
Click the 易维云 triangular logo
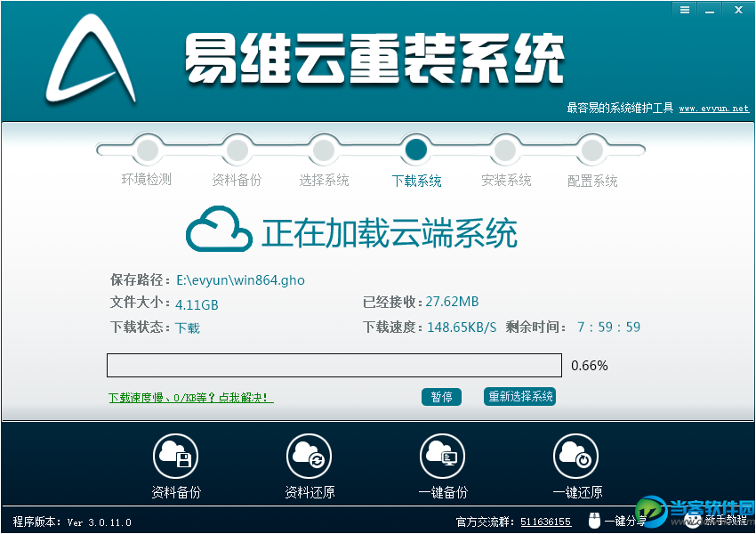91,59
